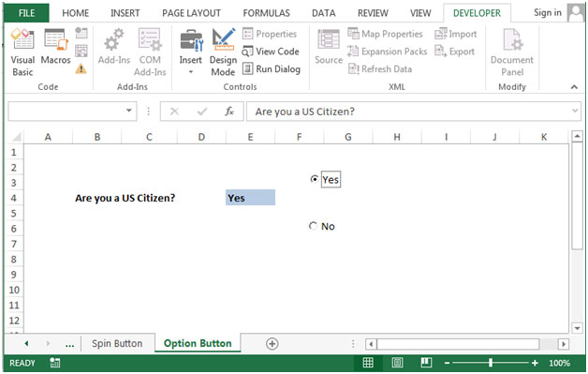Click the XML Import button
The image size is (588, 374).
point(456,34)
